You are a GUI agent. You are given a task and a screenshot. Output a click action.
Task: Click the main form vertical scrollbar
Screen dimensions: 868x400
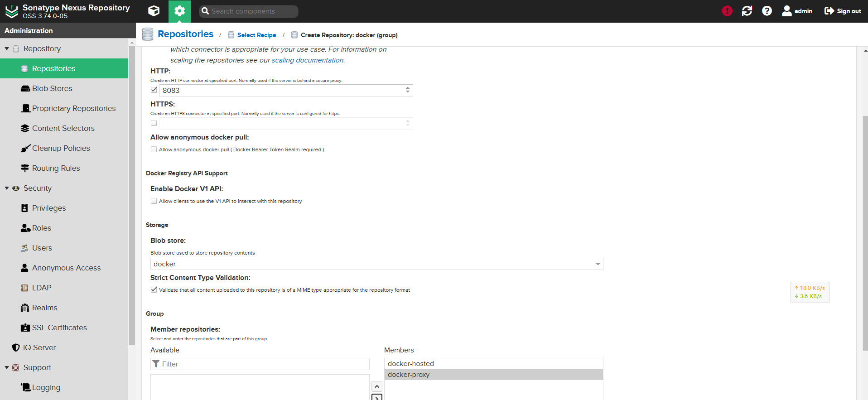[865, 233]
